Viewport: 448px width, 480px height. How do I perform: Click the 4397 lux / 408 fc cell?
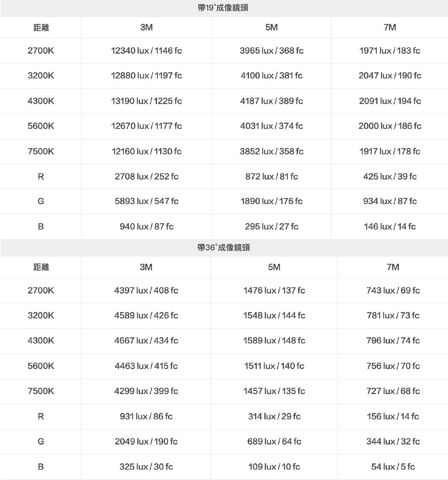click(x=146, y=291)
